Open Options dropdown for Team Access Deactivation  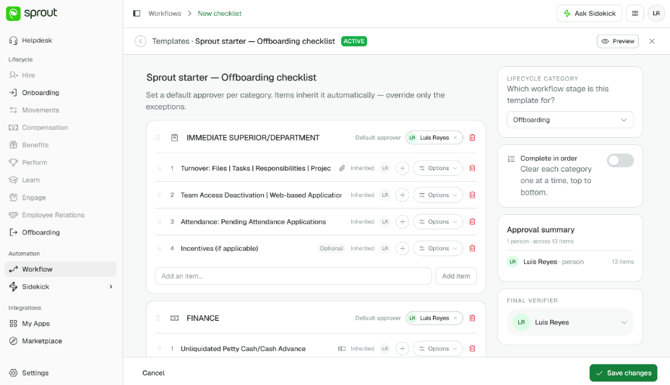(x=438, y=195)
